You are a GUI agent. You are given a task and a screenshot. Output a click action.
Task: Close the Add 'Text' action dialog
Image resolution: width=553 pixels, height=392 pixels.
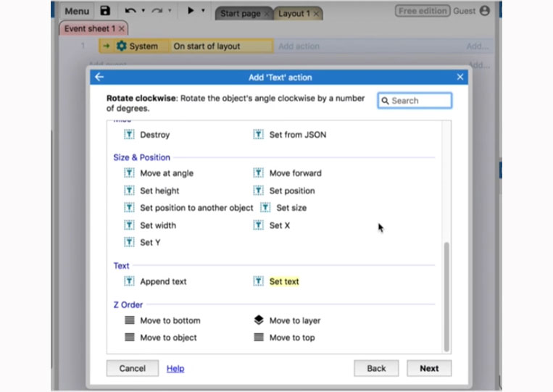pyautogui.click(x=460, y=77)
